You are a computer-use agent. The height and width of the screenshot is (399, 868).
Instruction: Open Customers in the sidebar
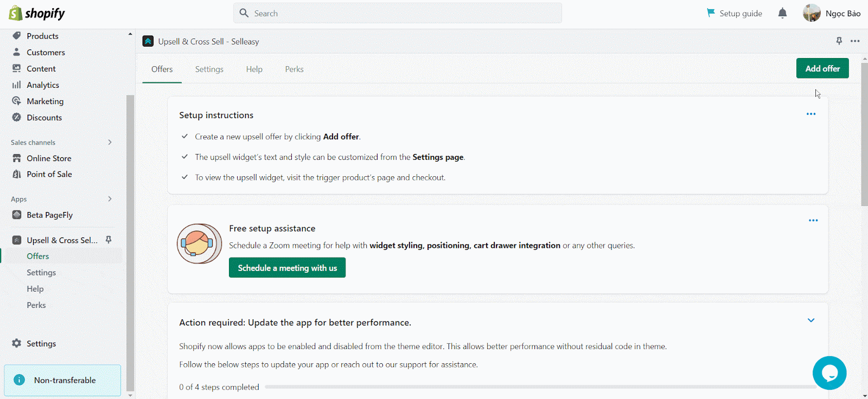tap(46, 52)
